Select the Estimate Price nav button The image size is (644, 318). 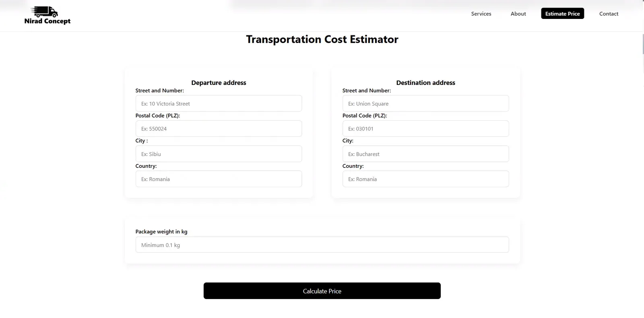(562, 14)
